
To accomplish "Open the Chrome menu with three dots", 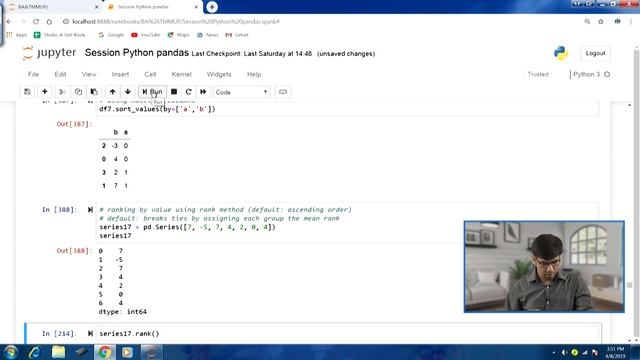I will pos(631,22).
